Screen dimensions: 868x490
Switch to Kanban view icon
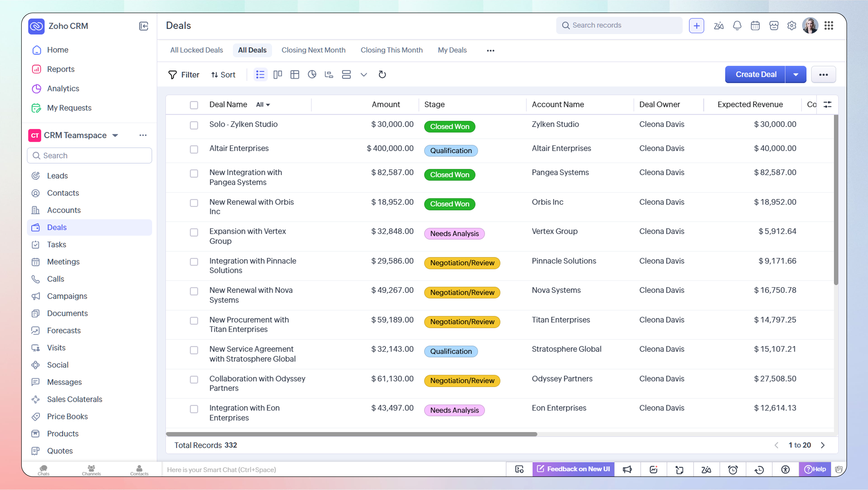point(277,75)
